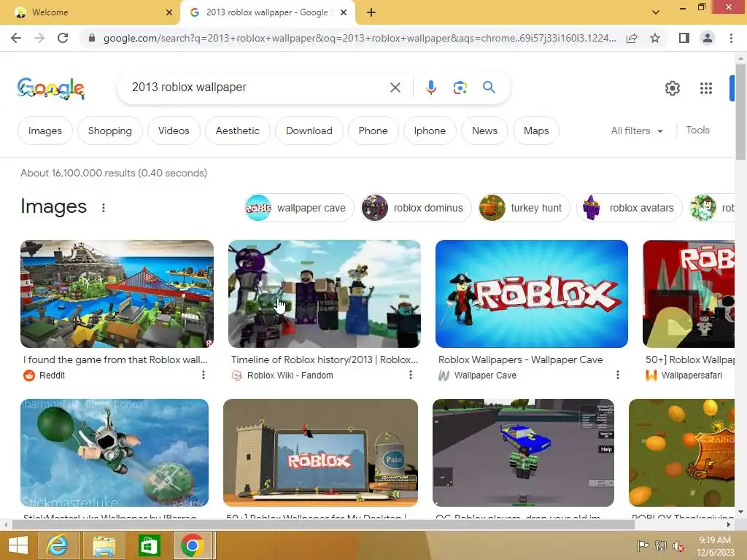
Task: Filter results by Images
Action: coord(44,131)
